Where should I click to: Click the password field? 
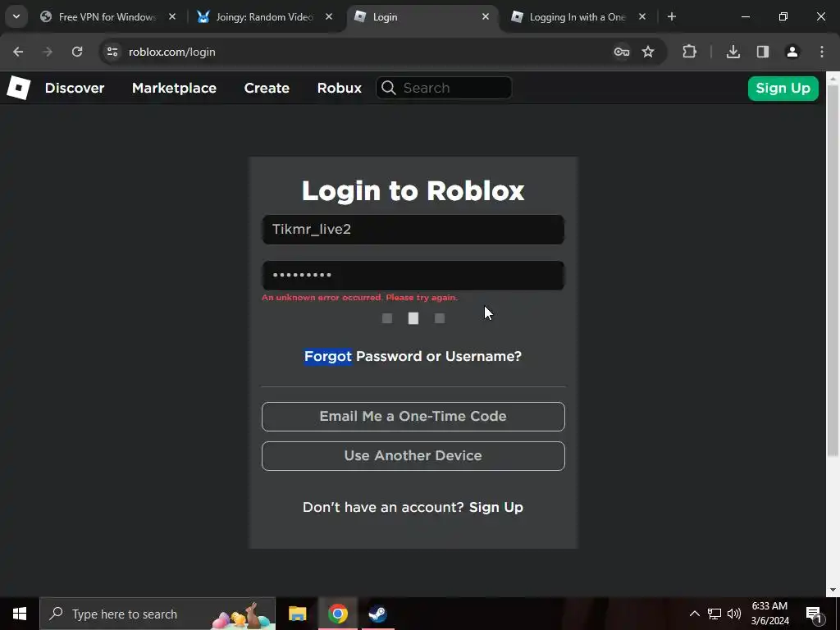click(413, 276)
